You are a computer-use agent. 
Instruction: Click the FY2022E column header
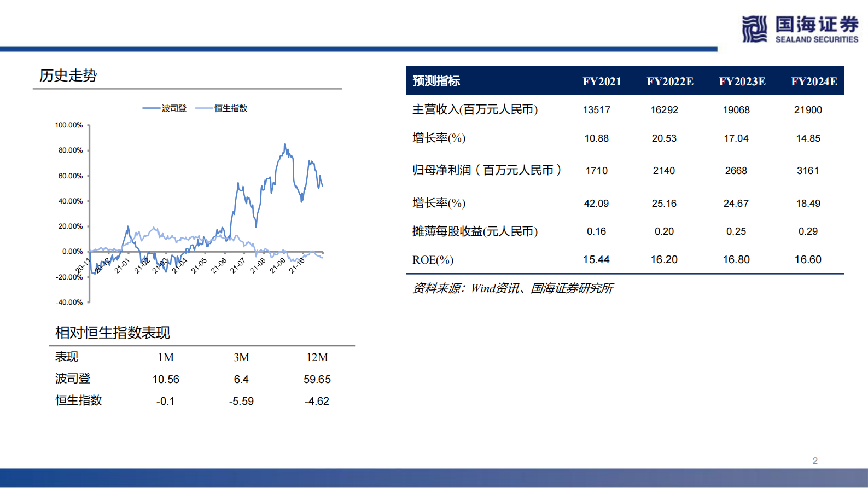[669, 82]
